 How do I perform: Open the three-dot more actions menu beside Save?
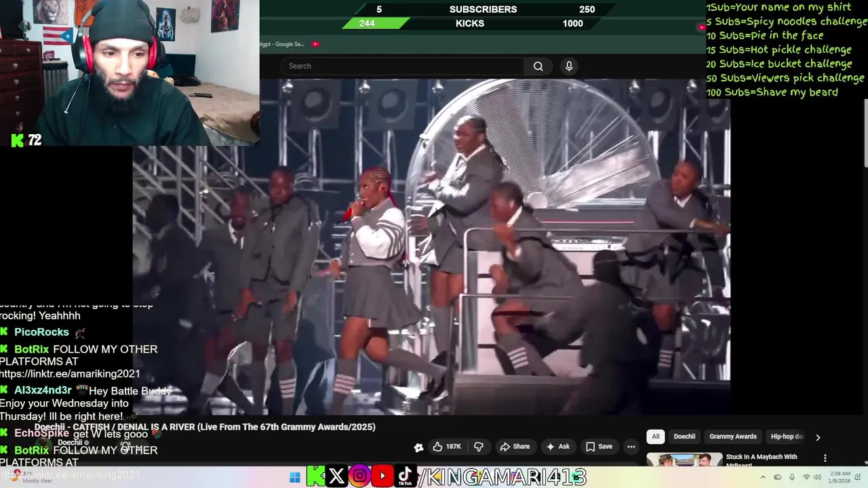(x=631, y=447)
